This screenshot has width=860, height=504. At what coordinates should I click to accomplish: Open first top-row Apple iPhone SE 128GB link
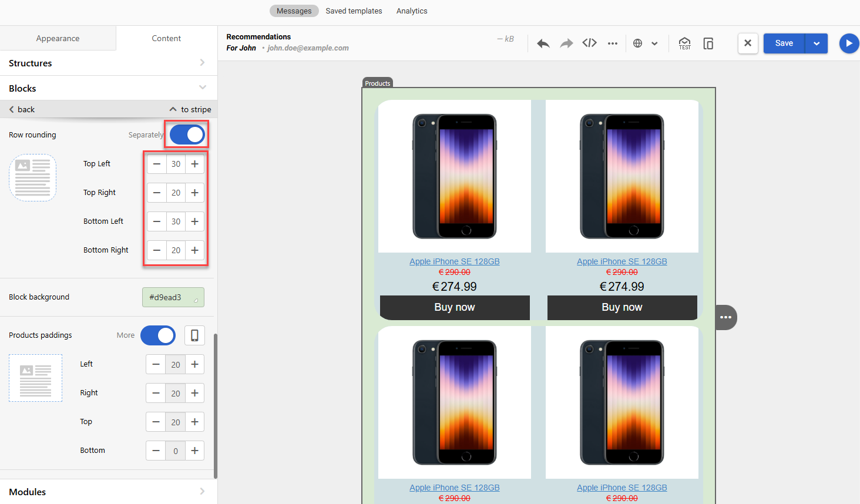click(455, 261)
